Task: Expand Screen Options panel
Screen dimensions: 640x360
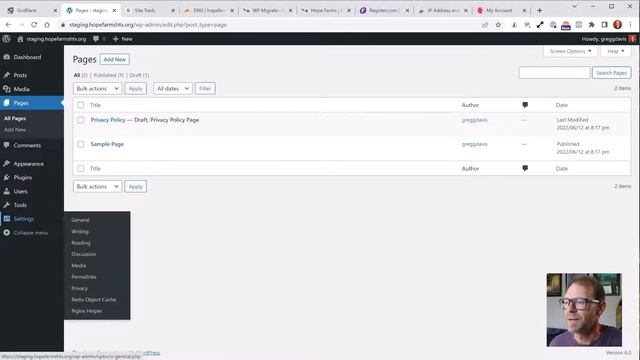Action: coord(570,51)
